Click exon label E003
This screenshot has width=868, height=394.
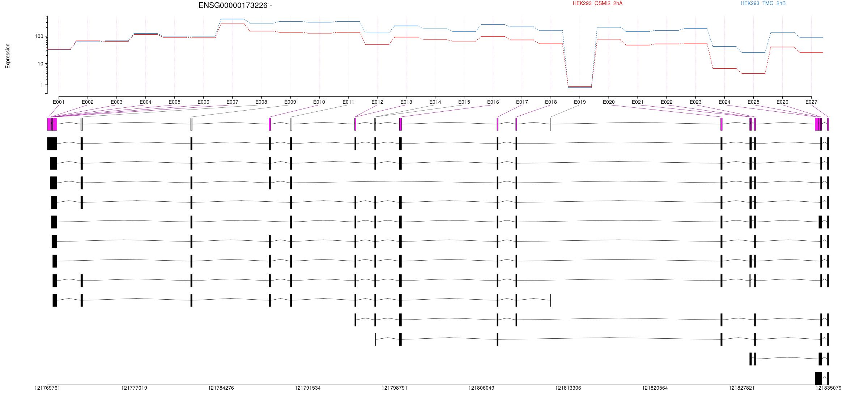116,102
